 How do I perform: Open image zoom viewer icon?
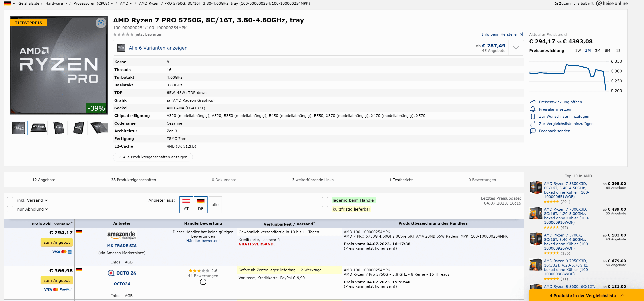click(x=101, y=23)
